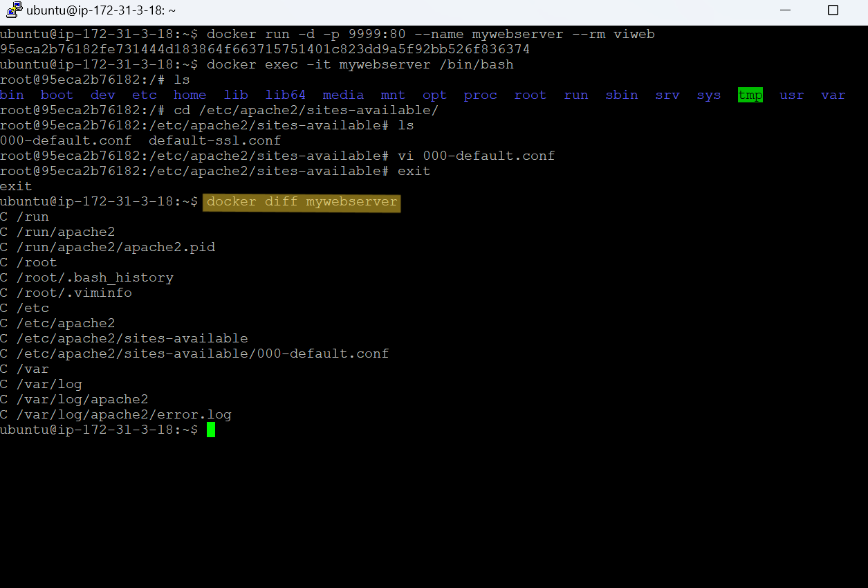Click the 'srv' directory name
The height and width of the screenshot is (588, 868).
[667, 95]
